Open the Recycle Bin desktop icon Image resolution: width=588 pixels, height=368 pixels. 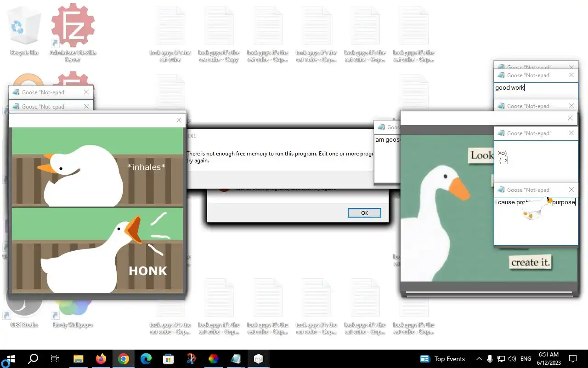click(x=24, y=31)
